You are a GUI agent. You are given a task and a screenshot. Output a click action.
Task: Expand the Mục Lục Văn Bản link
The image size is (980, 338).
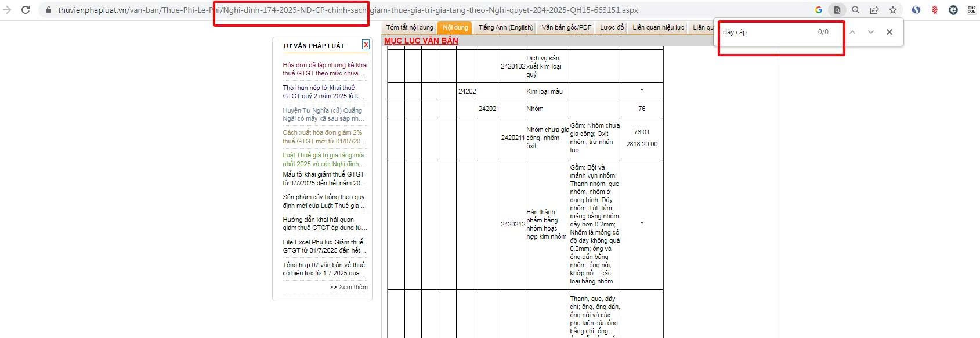tap(421, 41)
